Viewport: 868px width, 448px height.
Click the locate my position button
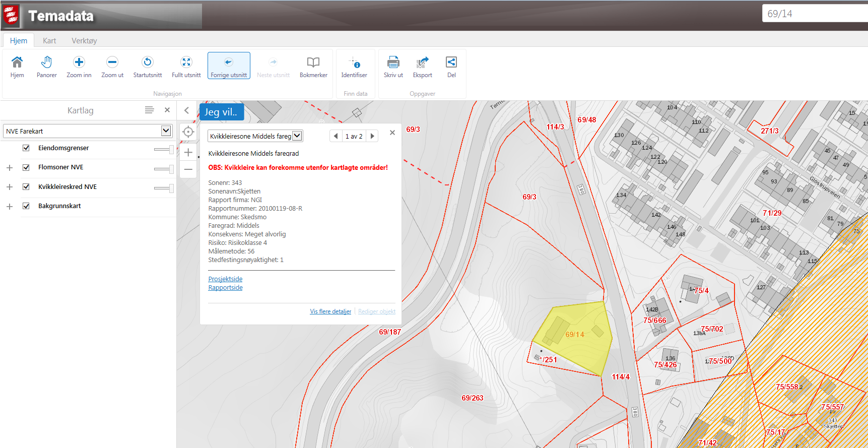[188, 132]
